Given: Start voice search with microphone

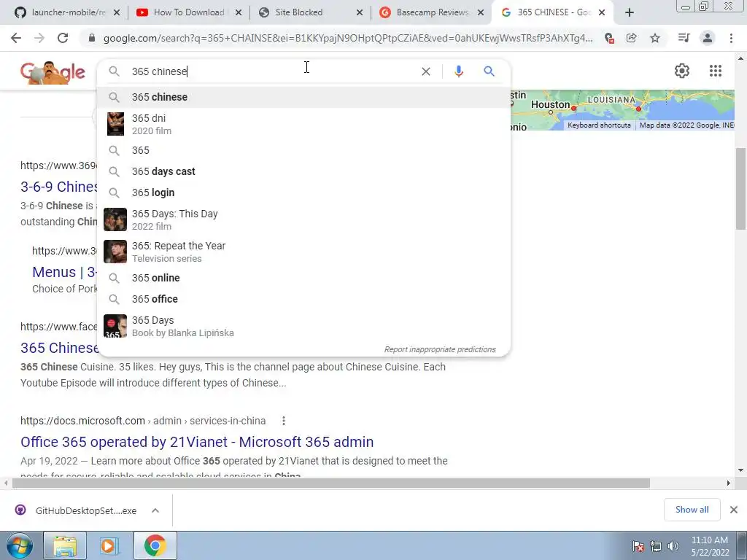Looking at the screenshot, I should click(x=458, y=71).
